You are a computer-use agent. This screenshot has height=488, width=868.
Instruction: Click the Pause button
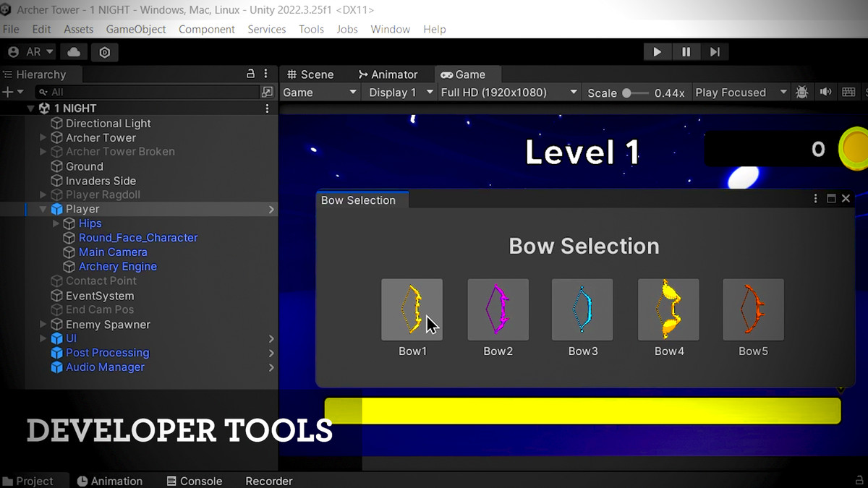686,52
